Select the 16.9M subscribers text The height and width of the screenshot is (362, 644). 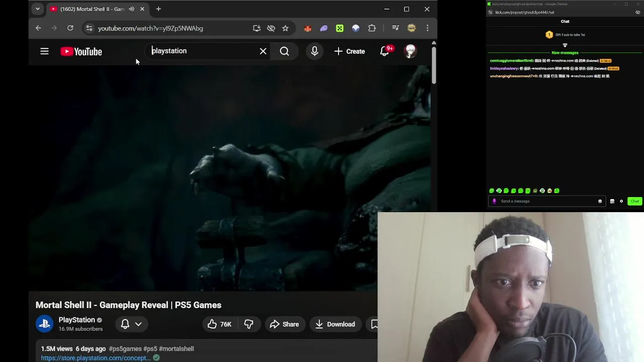click(80, 329)
